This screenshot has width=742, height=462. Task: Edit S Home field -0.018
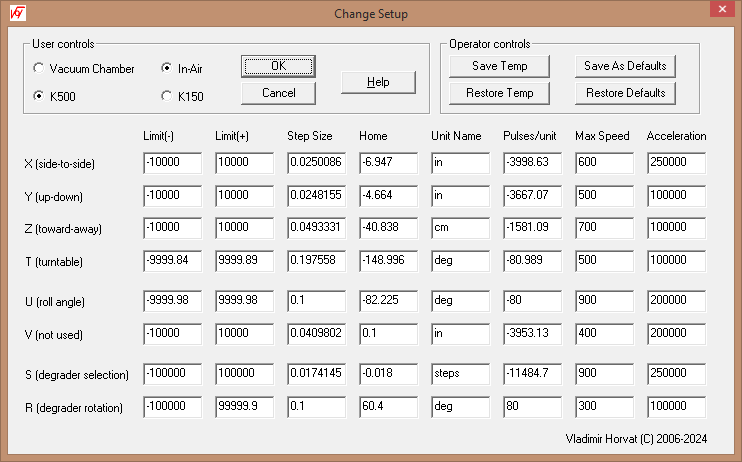point(389,374)
